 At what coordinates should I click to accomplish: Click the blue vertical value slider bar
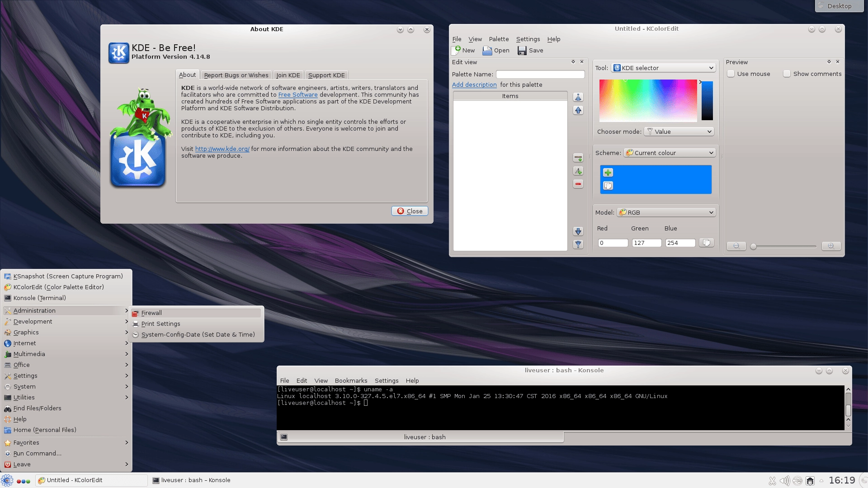point(707,101)
